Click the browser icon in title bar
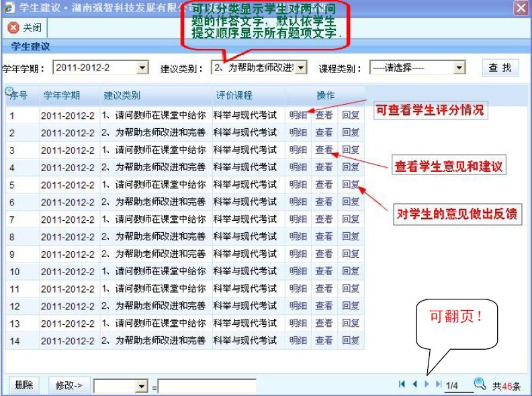 pos(8,7)
